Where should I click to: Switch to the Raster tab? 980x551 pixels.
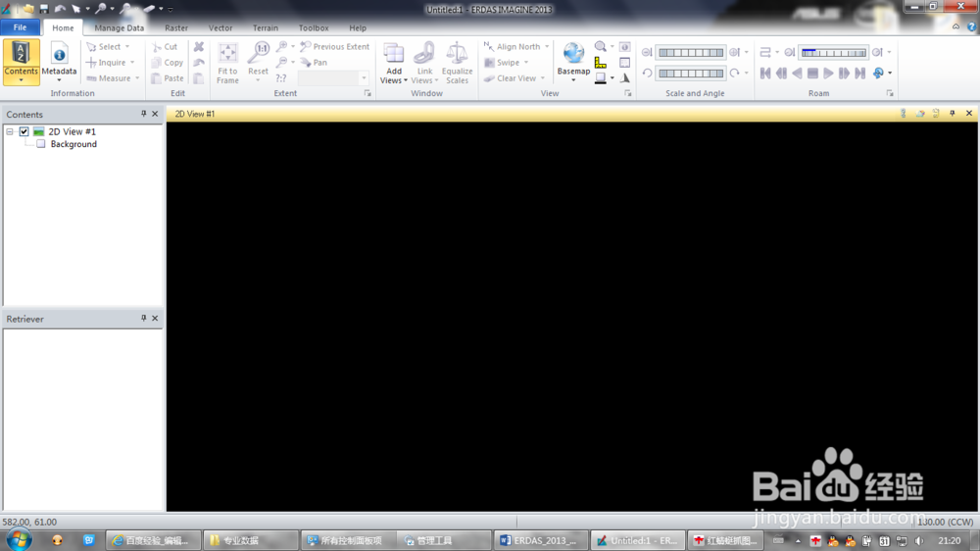(176, 27)
